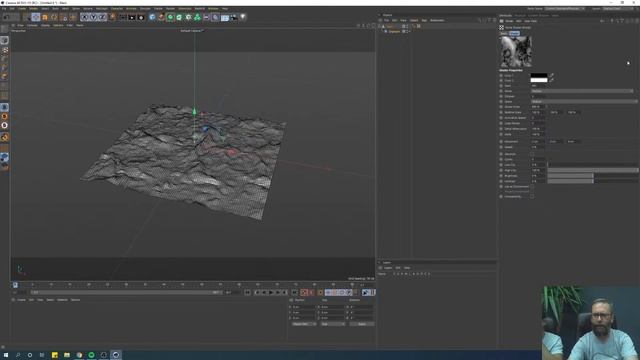Open the Space dropdown in shader properties
Viewport: 640px width, 360px height.
(584, 101)
